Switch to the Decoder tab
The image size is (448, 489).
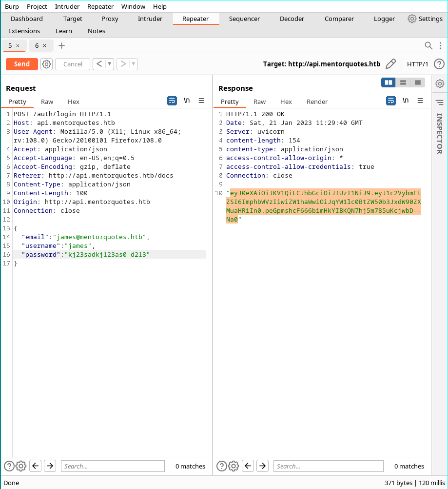point(292,19)
